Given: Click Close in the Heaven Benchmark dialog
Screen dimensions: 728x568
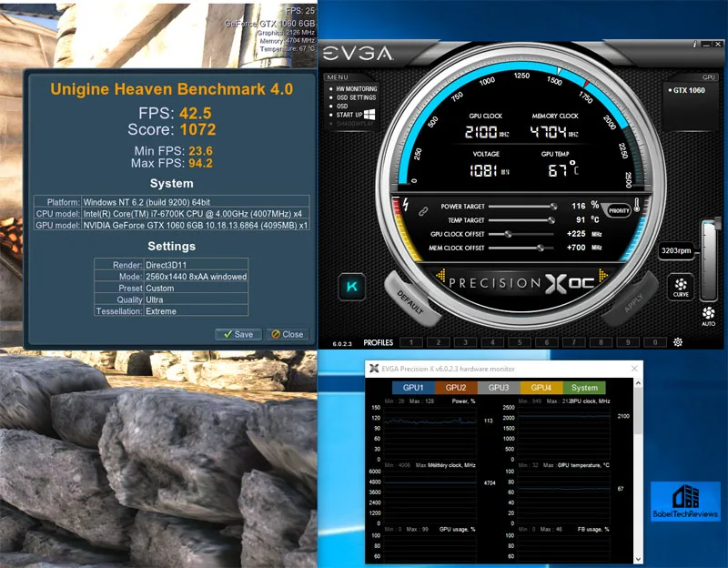Looking at the screenshot, I should (288, 334).
